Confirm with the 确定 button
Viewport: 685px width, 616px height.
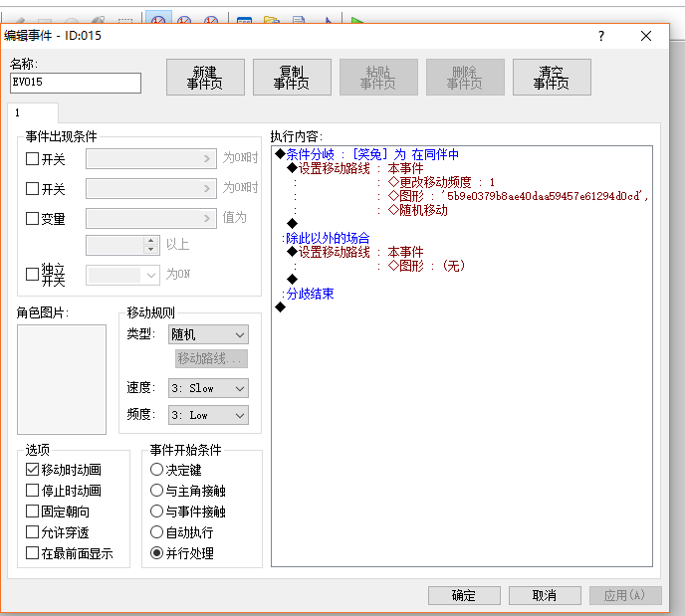click(464, 595)
